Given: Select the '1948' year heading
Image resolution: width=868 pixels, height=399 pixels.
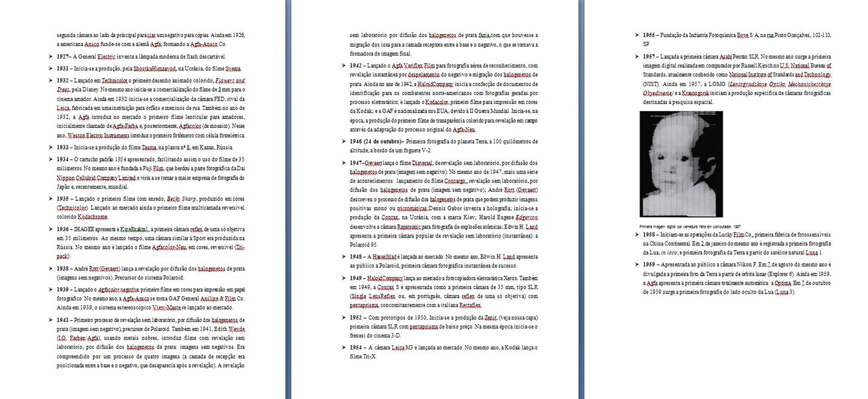Looking at the screenshot, I should click(x=357, y=256).
